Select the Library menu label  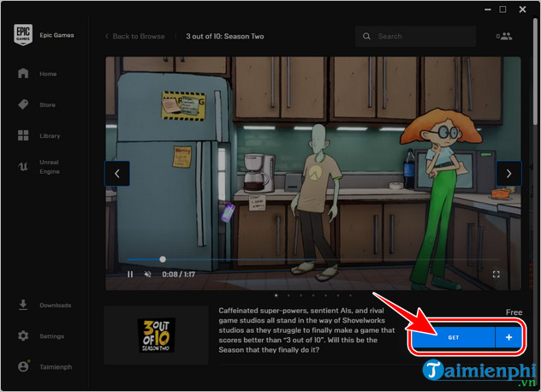[50, 135]
